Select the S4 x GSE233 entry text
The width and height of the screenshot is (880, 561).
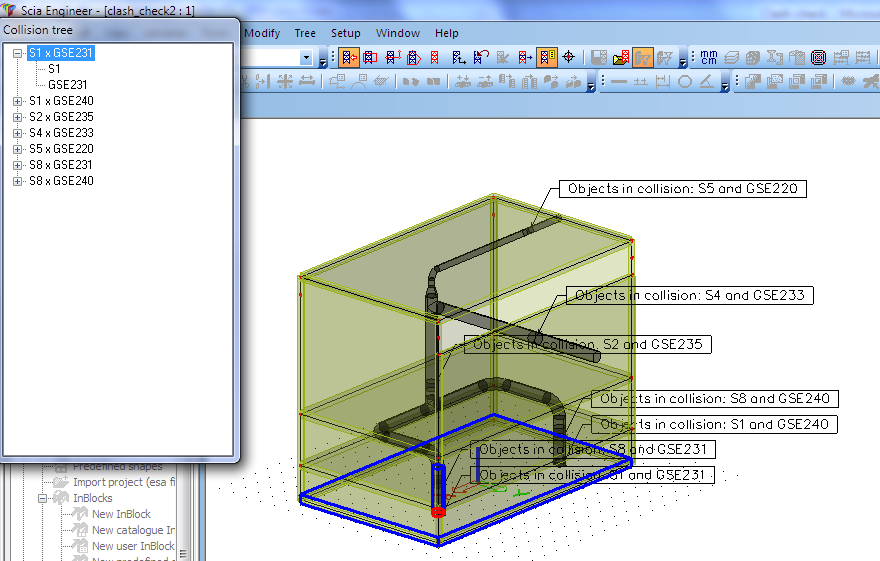(x=61, y=133)
